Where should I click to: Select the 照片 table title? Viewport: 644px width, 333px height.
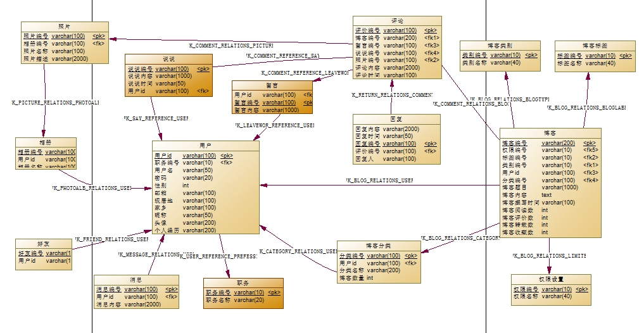pyautogui.click(x=65, y=27)
